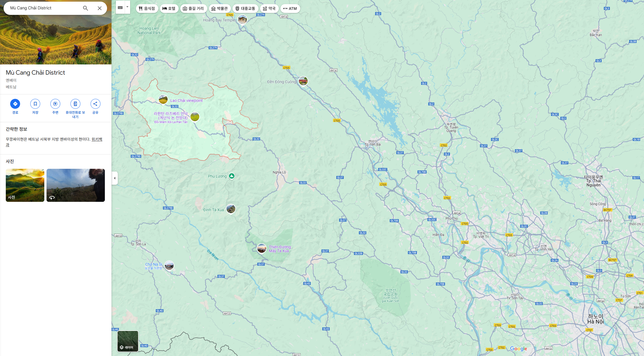Save place with 저장 bookmark icon
Image resolution: width=644 pixels, height=356 pixels.
(x=35, y=104)
